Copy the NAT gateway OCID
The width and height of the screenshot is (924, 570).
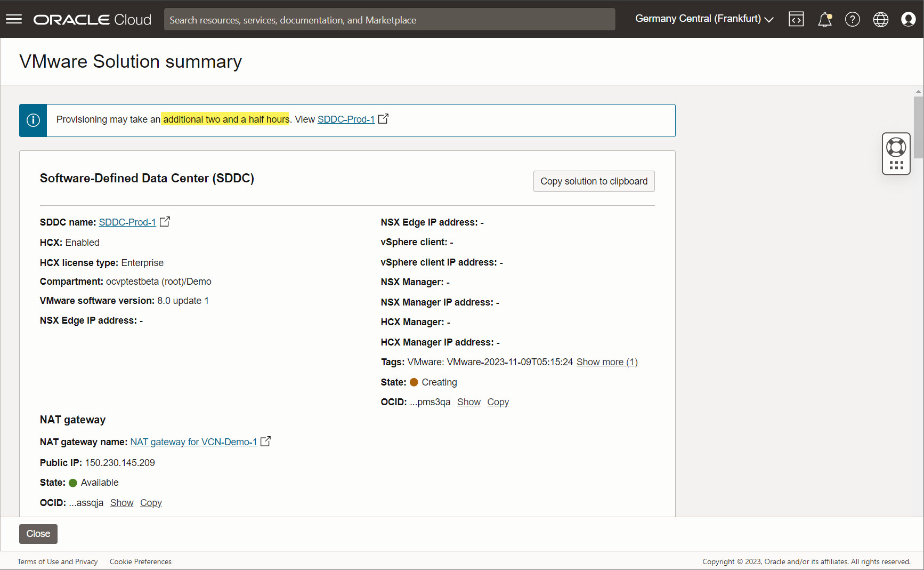point(151,502)
